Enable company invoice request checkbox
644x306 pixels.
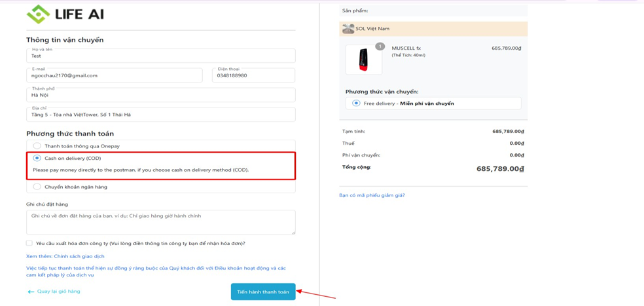[x=29, y=243]
